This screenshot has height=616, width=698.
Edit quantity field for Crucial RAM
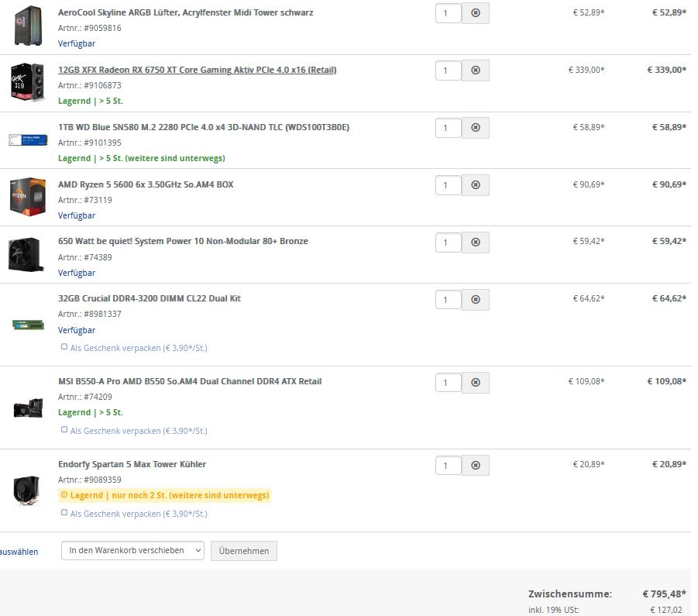(x=449, y=300)
